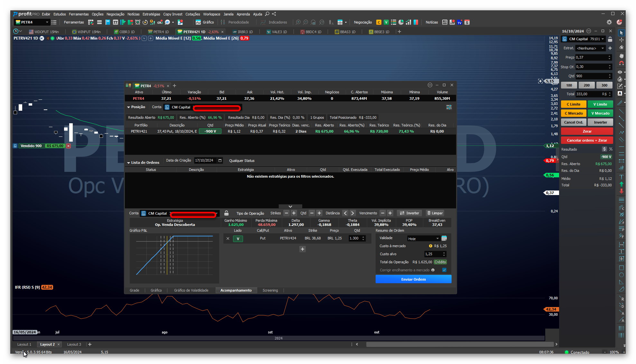This screenshot has height=364, width=636.
Task: Collapse the Posição section
Action: point(129,107)
